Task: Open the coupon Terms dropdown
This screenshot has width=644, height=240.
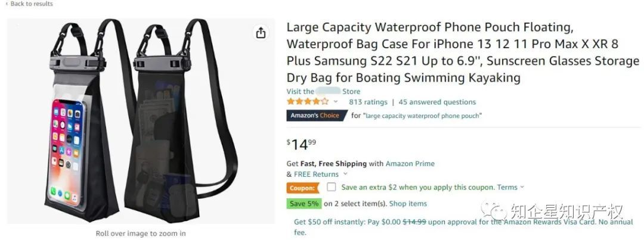Action: (510, 187)
